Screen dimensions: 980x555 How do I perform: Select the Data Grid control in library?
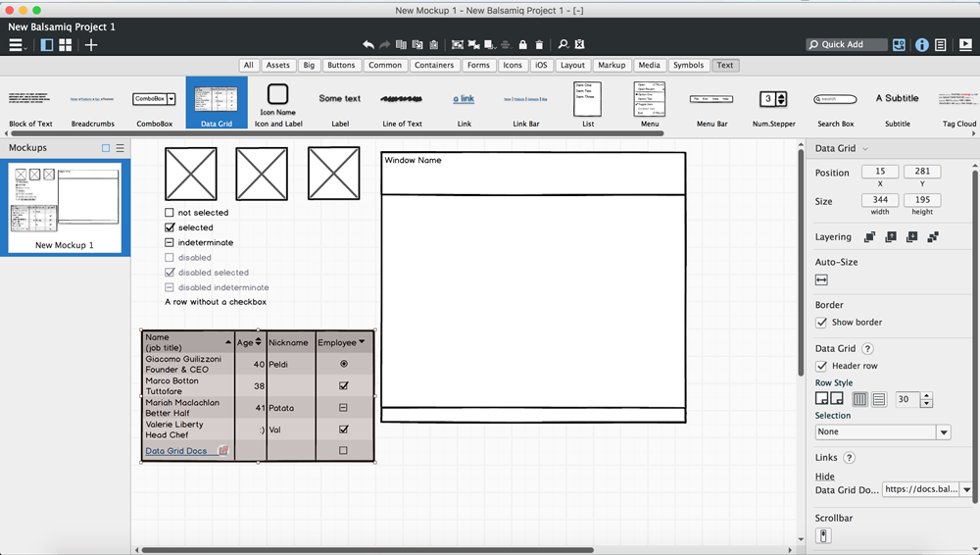(x=217, y=103)
